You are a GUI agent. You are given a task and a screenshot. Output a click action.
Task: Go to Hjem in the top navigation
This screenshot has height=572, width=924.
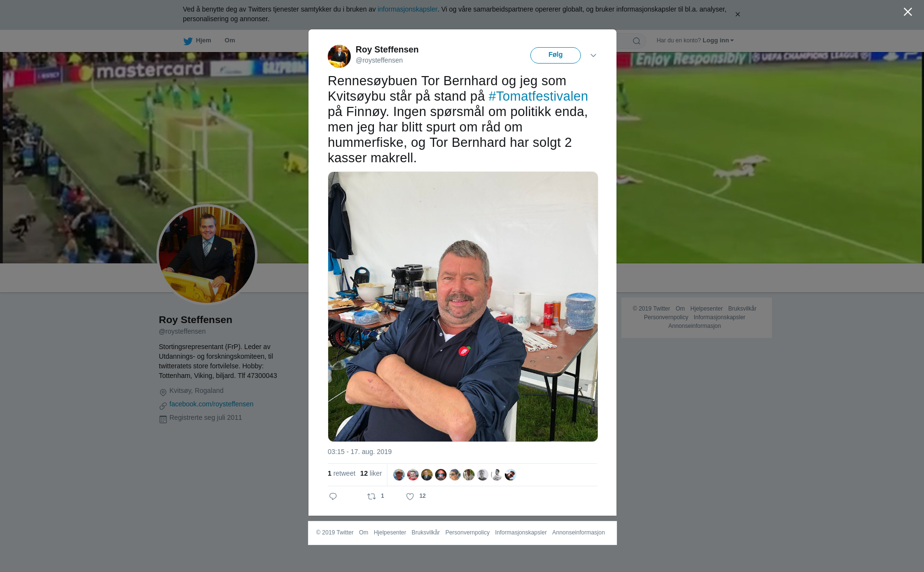click(203, 40)
